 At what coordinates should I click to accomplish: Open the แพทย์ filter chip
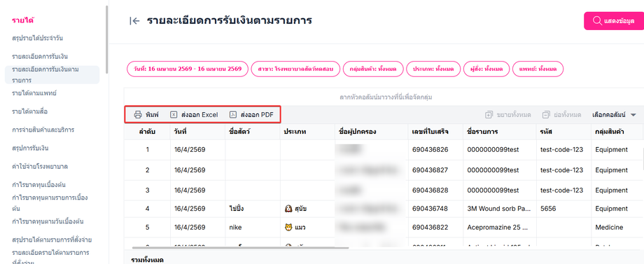coord(538,69)
